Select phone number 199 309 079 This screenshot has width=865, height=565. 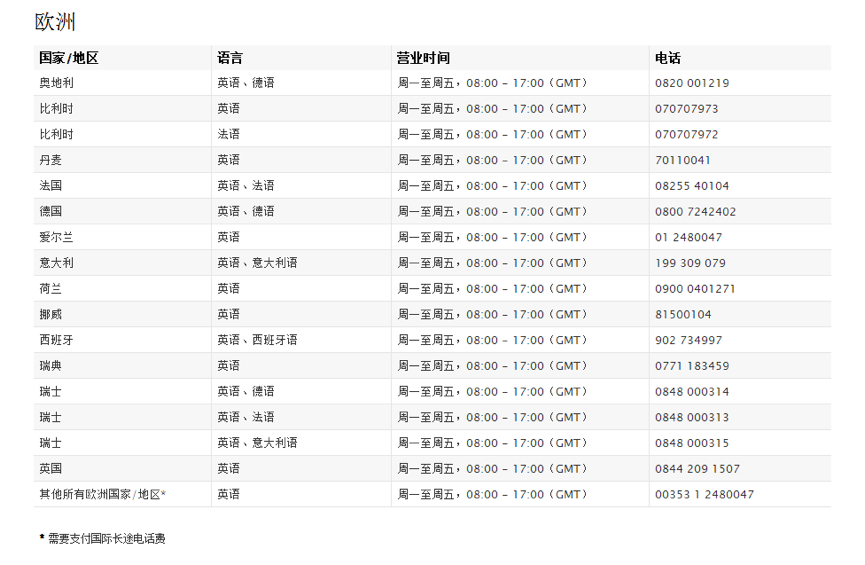click(x=690, y=263)
